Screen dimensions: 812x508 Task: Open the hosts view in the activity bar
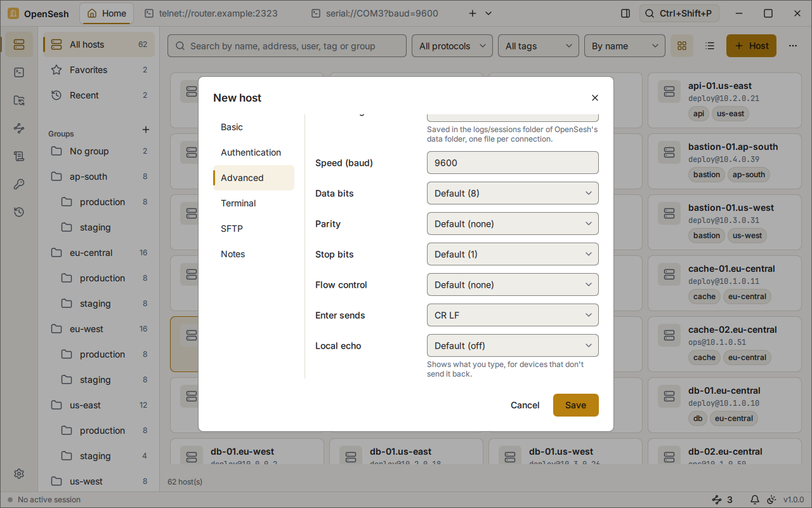click(19, 44)
